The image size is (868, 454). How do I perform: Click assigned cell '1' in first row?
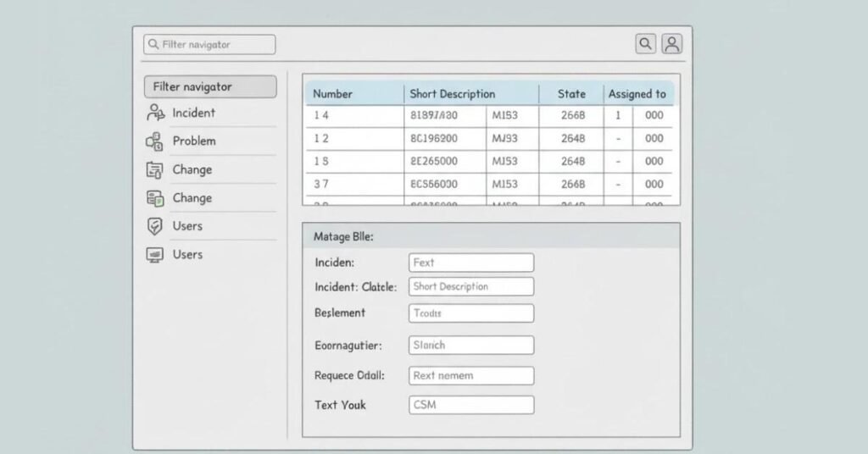click(x=618, y=115)
